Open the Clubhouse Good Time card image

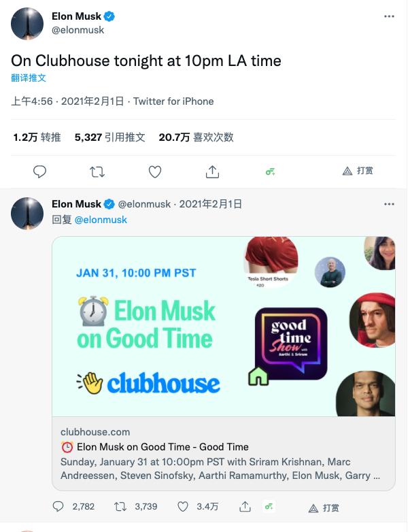coord(224,327)
